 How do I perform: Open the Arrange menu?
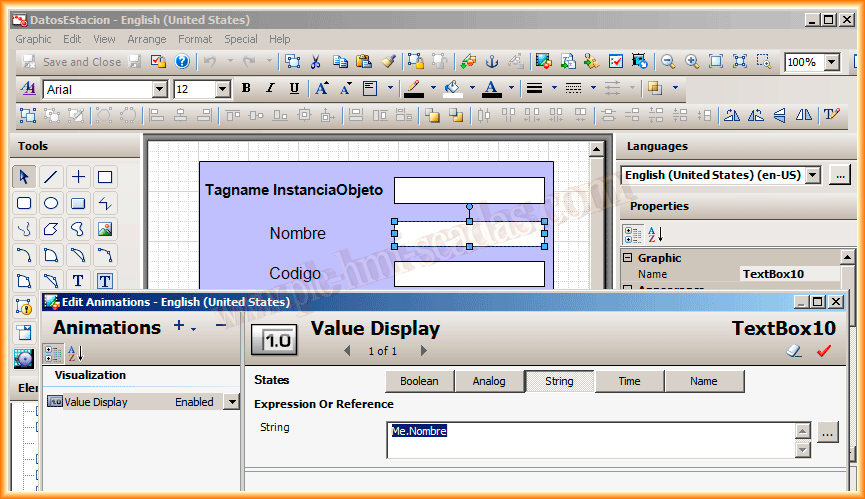click(147, 39)
